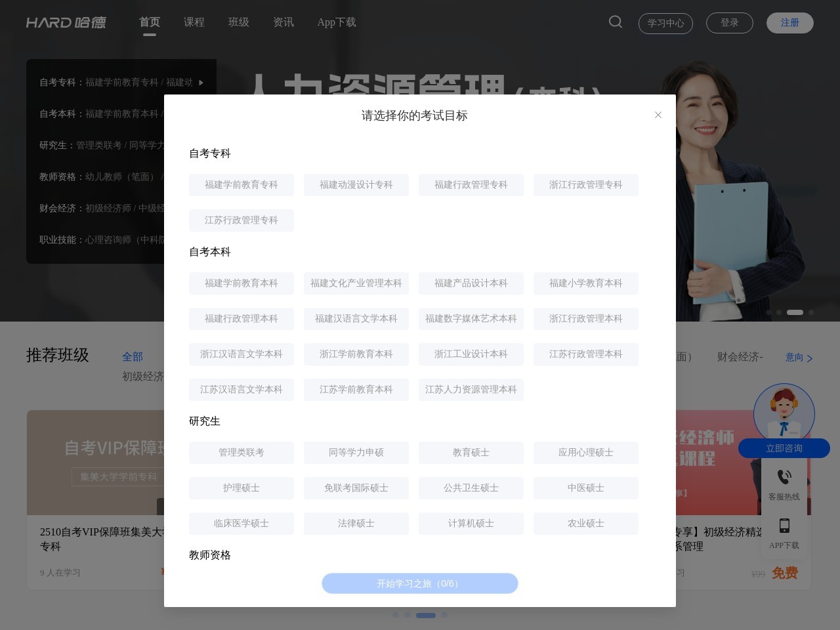Image resolution: width=840 pixels, height=630 pixels.
Task: Click 开始学习之旅（0/6）button
Action: pos(419,583)
